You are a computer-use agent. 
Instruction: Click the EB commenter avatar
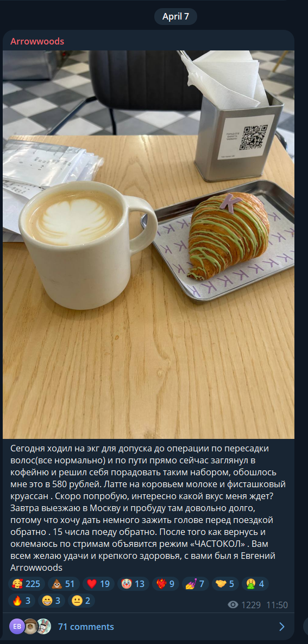point(17,626)
